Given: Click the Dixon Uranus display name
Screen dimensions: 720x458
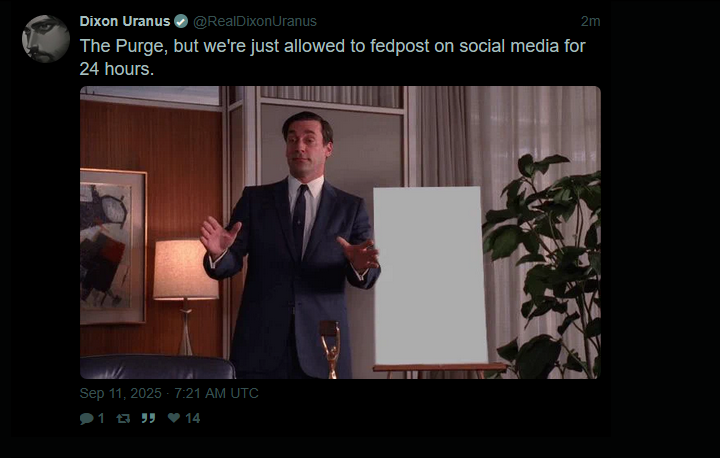Looking at the screenshot, I should [124, 21].
